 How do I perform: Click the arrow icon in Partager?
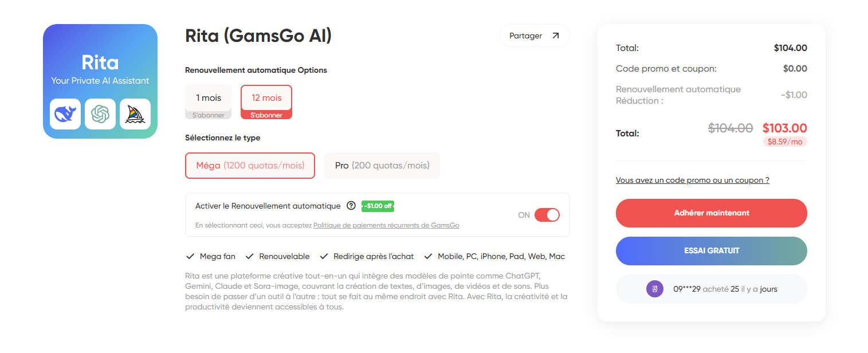555,36
